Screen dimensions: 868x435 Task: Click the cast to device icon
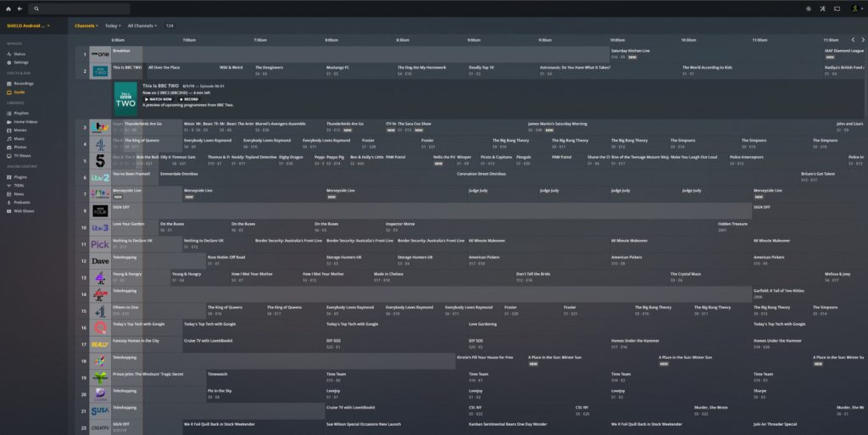click(x=836, y=8)
